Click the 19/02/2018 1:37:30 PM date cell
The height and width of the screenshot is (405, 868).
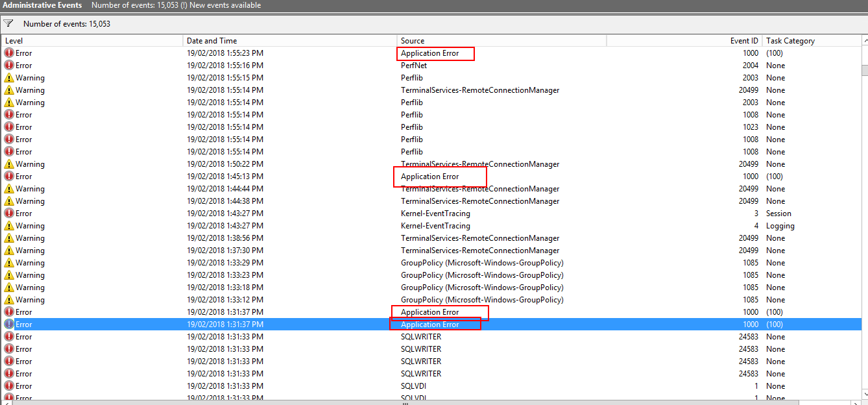tap(225, 251)
